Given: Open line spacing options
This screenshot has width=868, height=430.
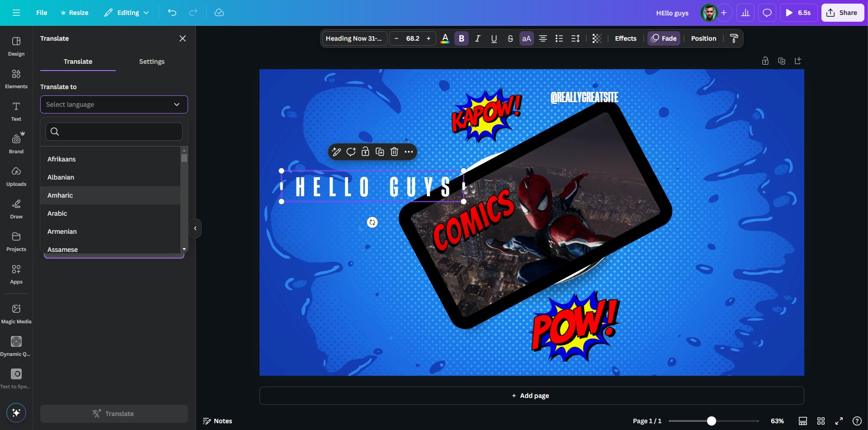Looking at the screenshot, I should pos(576,38).
